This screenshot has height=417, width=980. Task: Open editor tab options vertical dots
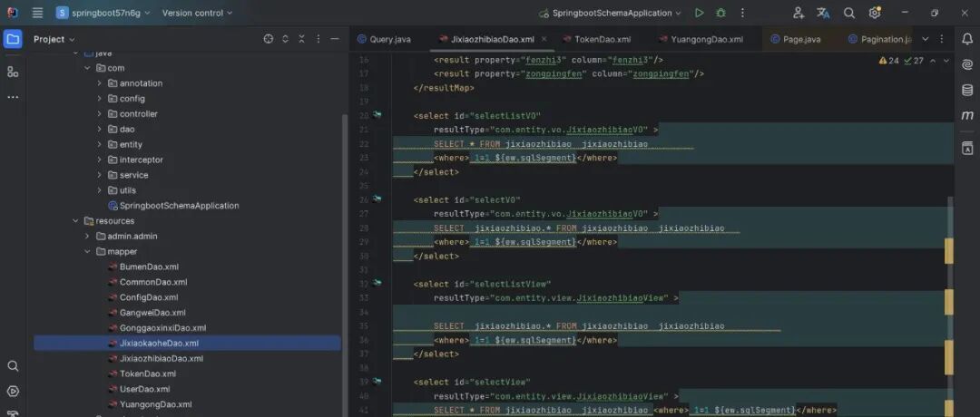pos(942,39)
